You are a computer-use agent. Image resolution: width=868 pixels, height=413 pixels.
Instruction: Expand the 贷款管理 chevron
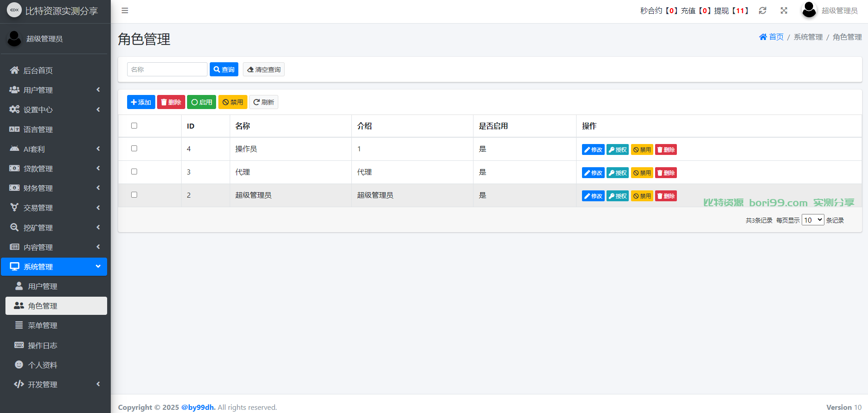tap(98, 168)
